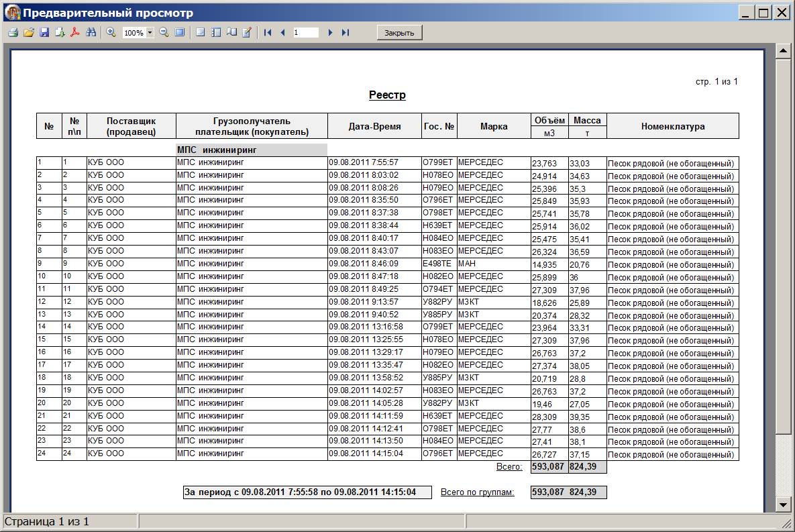Image resolution: width=795 pixels, height=532 pixels.
Task: Click the Грузополучатель плательщик column header
Action: coord(252,126)
